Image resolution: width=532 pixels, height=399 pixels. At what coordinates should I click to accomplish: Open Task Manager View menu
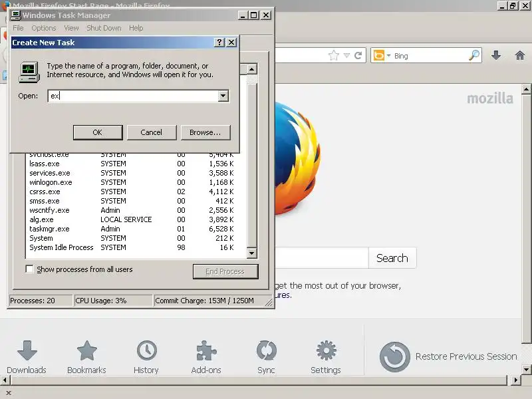[x=71, y=28]
